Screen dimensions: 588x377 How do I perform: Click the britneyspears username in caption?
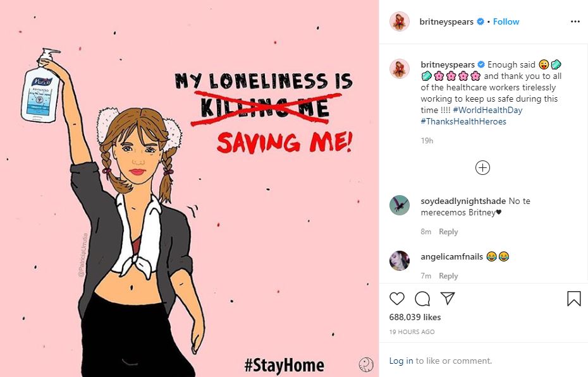click(x=448, y=64)
